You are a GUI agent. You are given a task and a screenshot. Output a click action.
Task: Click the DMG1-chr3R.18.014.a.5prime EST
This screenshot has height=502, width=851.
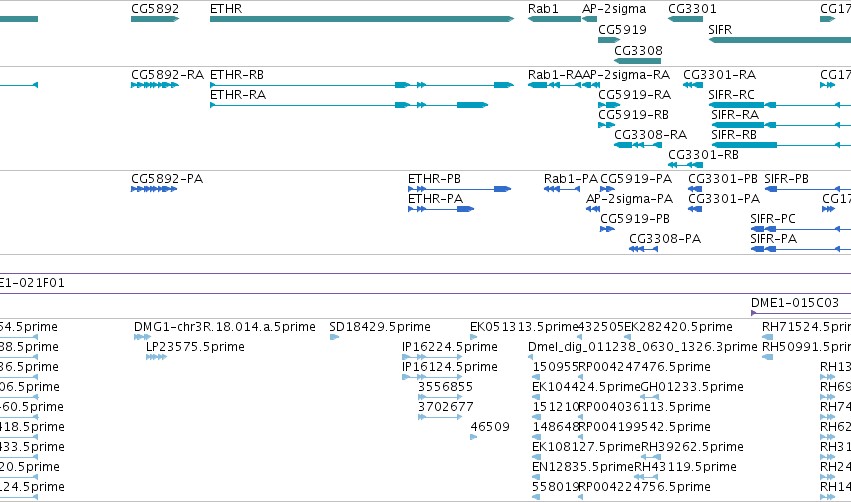[x=142, y=337]
